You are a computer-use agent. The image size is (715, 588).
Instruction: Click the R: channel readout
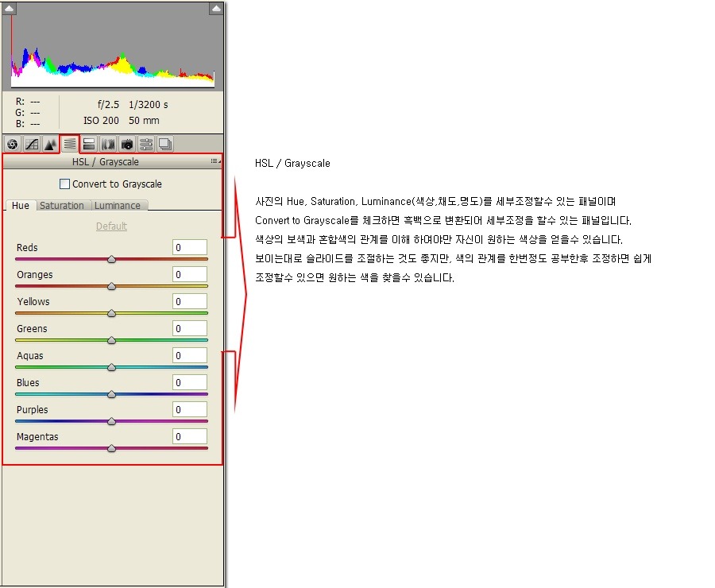point(27,101)
